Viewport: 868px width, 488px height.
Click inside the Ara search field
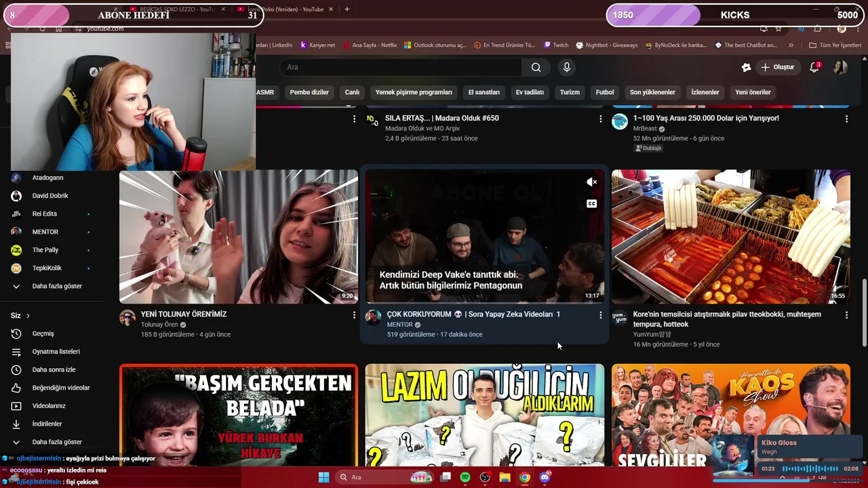point(401,67)
